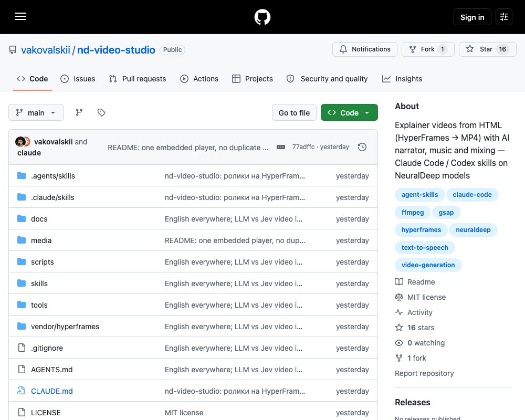Click the branches icon beside main

79,112
